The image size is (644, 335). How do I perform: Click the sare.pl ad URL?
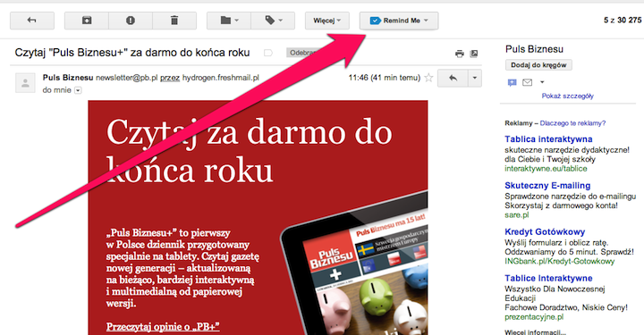(517, 215)
